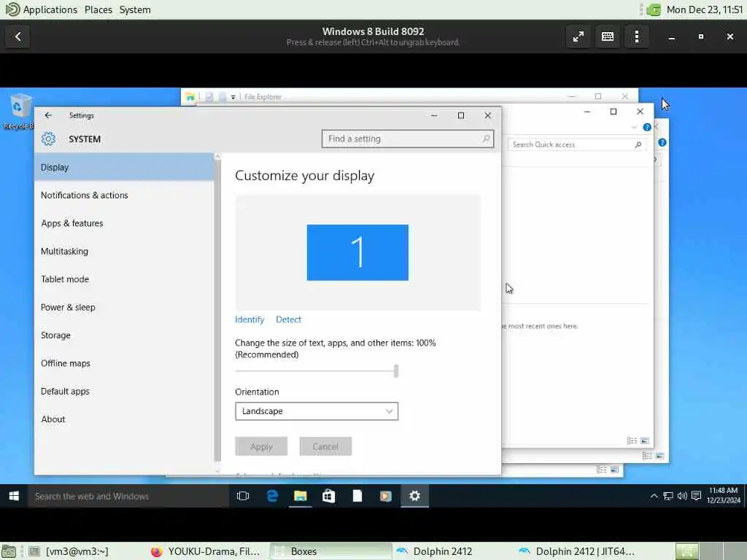Show hidden tray icons chevron
747x560 pixels.
coord(654,496)
